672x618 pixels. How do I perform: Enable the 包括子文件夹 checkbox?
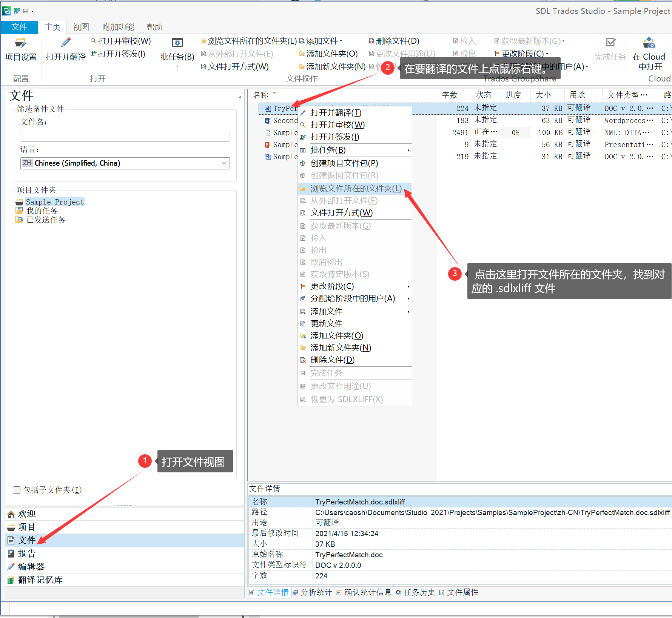pos(16,490)
